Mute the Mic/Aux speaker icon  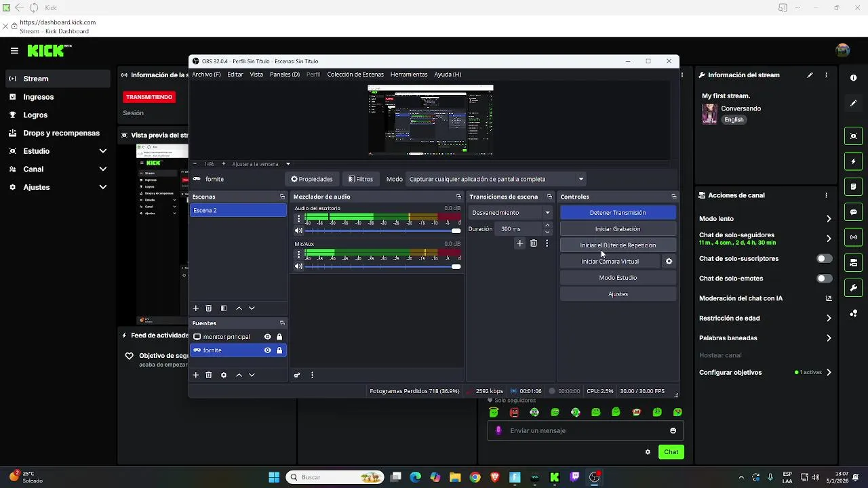298,266
